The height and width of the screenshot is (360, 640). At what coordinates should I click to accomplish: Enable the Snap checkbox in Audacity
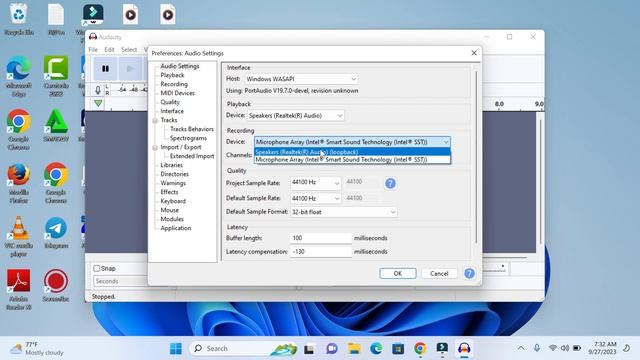coord(97,268)
